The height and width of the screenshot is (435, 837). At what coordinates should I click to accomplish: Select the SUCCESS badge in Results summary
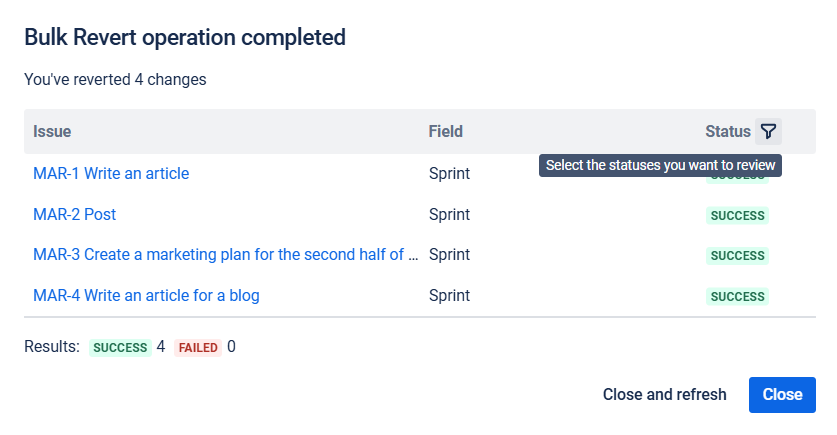pyautogui.click(x=120, y=348)
